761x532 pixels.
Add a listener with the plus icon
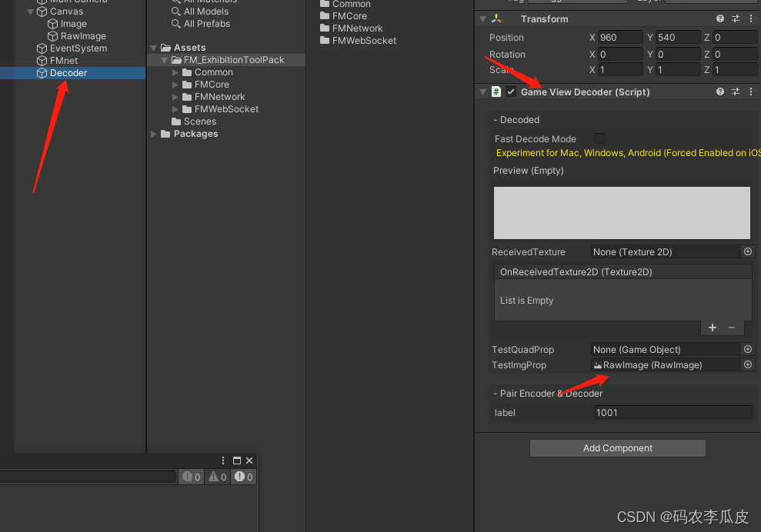click(x=712, y=328)
